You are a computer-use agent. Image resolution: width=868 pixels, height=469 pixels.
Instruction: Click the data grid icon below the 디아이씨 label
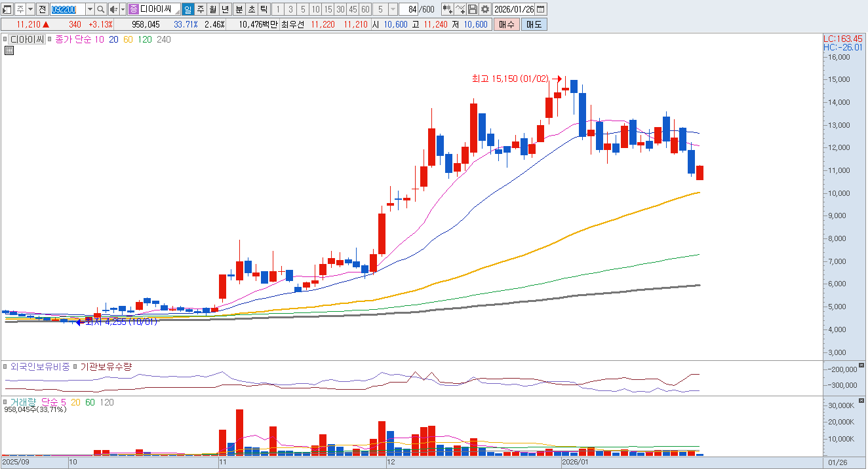(9, 50)
